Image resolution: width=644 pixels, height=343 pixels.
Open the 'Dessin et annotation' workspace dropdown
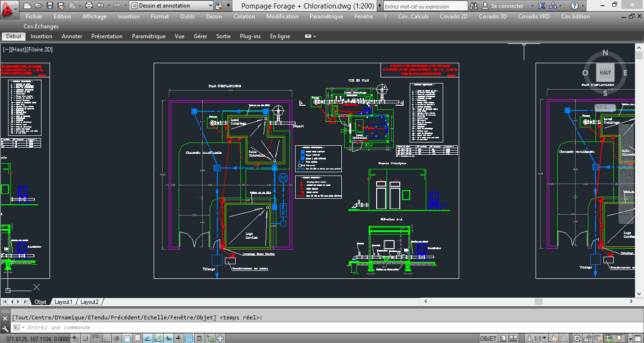click(207, 5)
